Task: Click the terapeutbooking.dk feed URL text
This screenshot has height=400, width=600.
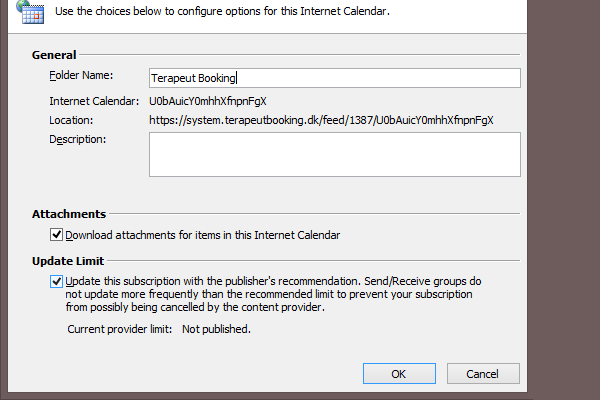Action: pos(321,121)
